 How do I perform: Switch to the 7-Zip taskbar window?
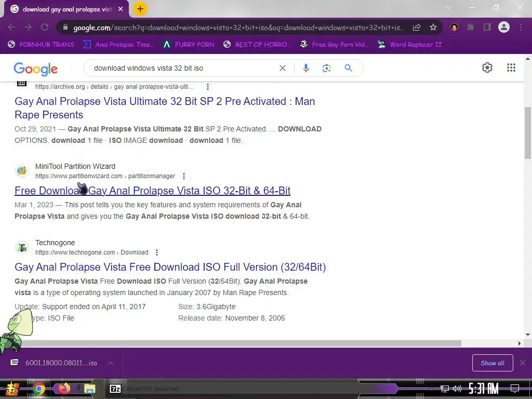[115, 389]
